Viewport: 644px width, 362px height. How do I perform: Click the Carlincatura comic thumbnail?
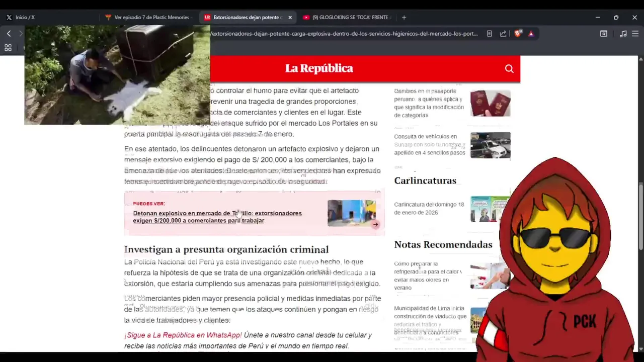coord(490,209)
